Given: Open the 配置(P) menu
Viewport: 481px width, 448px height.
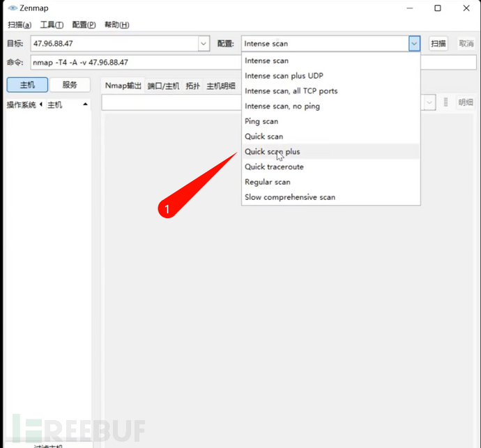Looking at the screenshot, I should pyautogui.click(x=84, y=25).
